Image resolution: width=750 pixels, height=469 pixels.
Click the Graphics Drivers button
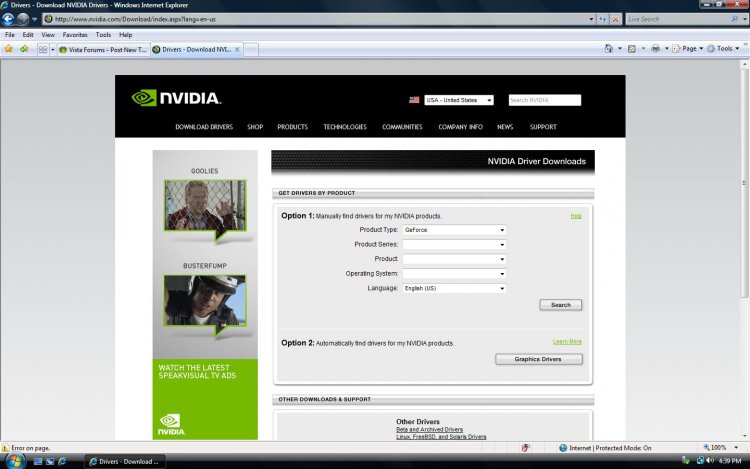[x=539, y=359]
